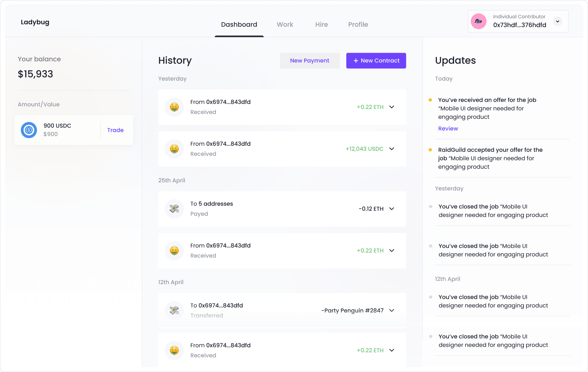
Task: Click orange unread dot beside RaidGuild update
Action: tap(430, 150)
